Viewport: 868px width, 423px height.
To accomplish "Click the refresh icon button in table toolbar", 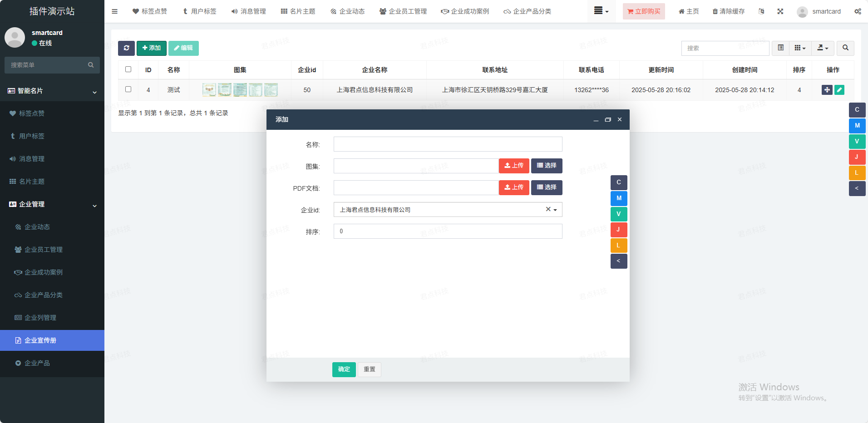I will coord(126,48).
